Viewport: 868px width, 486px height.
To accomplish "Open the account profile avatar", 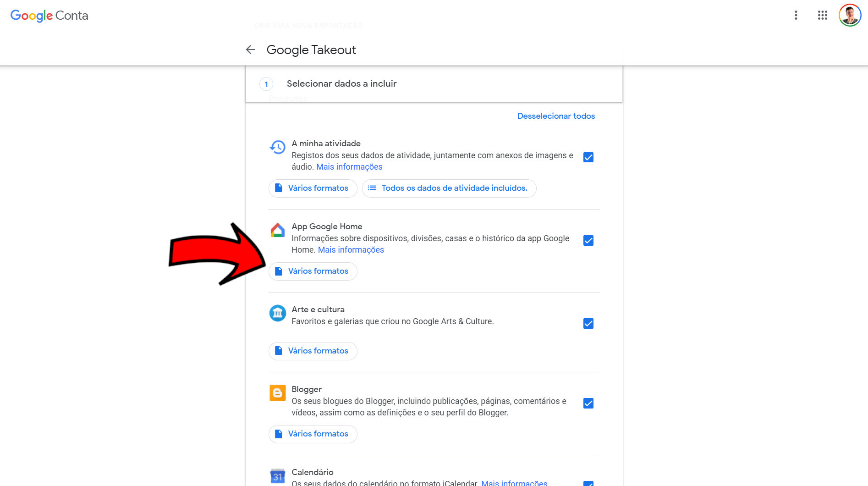I will [x=850, y=15].
